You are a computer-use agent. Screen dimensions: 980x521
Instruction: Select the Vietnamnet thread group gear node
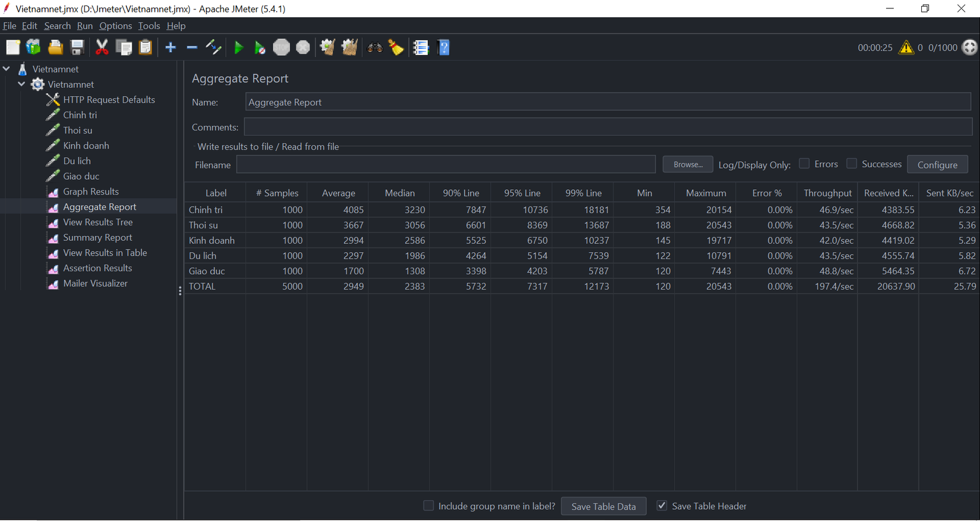[71, 84]
